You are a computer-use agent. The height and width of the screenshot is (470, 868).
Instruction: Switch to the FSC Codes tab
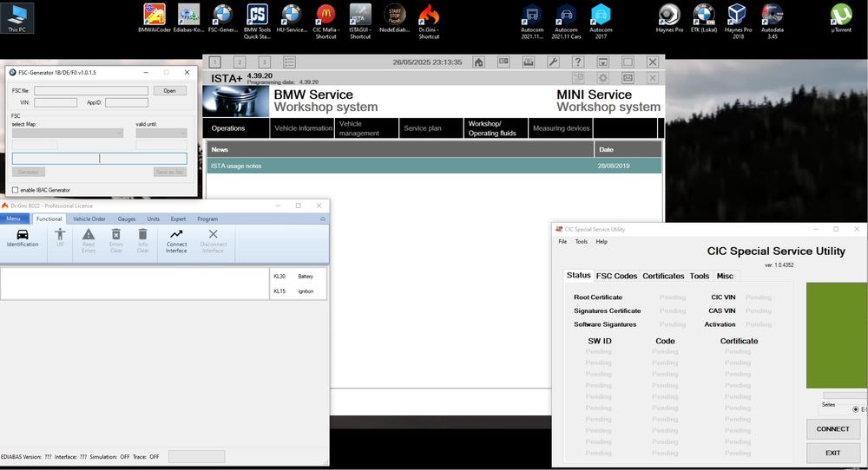pos(616,276)
